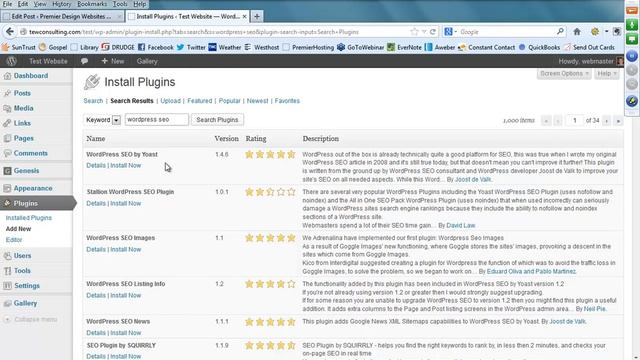Click the plugin keyword search field
This screenshot has height=360, width=640.
[157, 120]
